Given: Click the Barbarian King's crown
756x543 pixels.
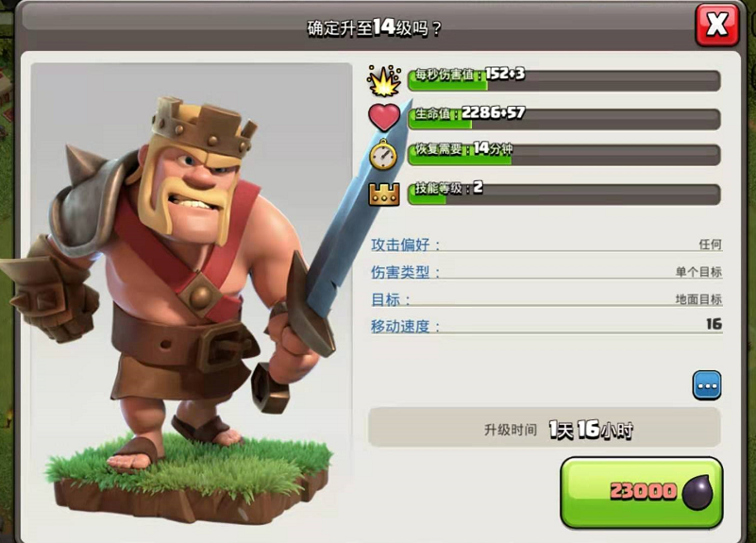Looking at the screenshot, I should 203,127.
